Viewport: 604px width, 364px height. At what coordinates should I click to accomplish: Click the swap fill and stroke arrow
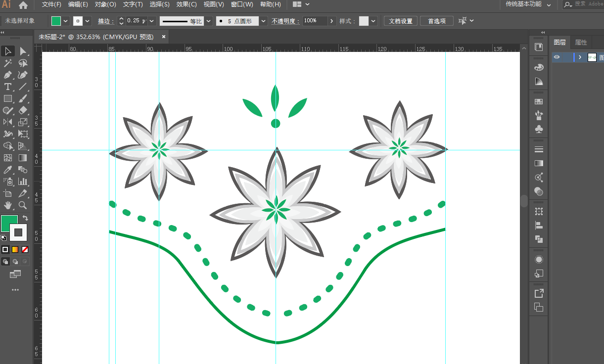[25, 218]
